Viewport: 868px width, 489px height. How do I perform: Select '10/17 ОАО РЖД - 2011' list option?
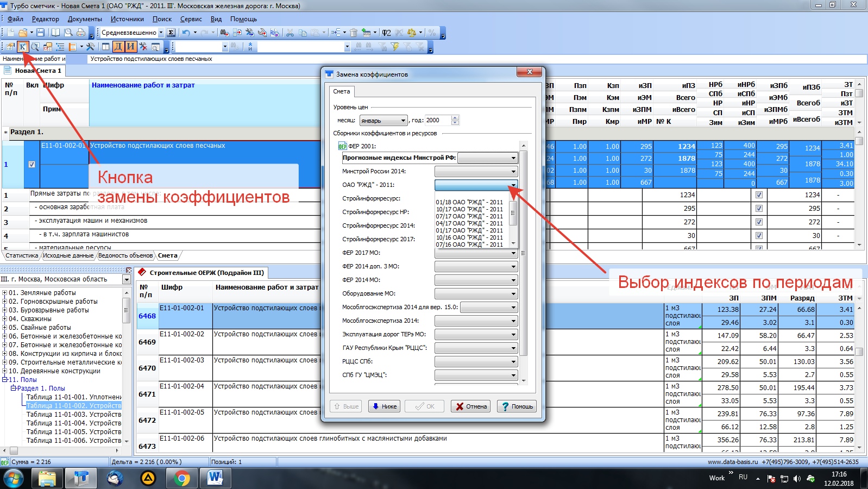(469, 209)
